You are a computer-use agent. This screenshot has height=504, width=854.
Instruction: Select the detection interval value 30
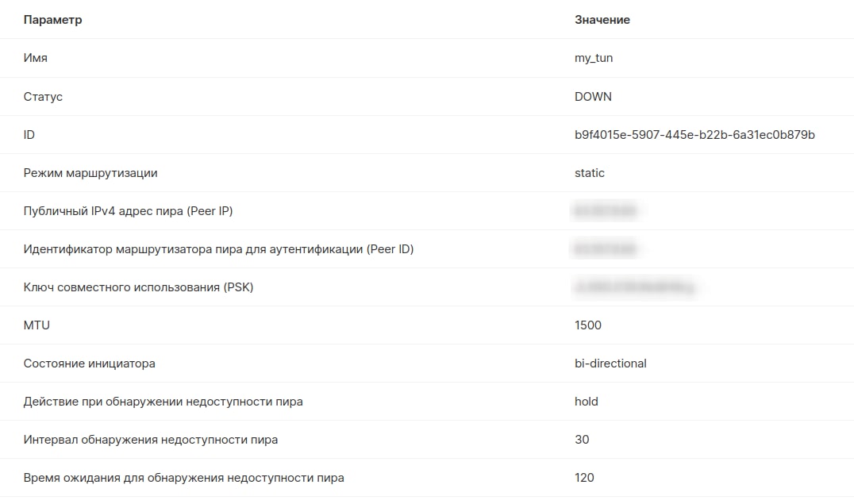click(582, 440)
